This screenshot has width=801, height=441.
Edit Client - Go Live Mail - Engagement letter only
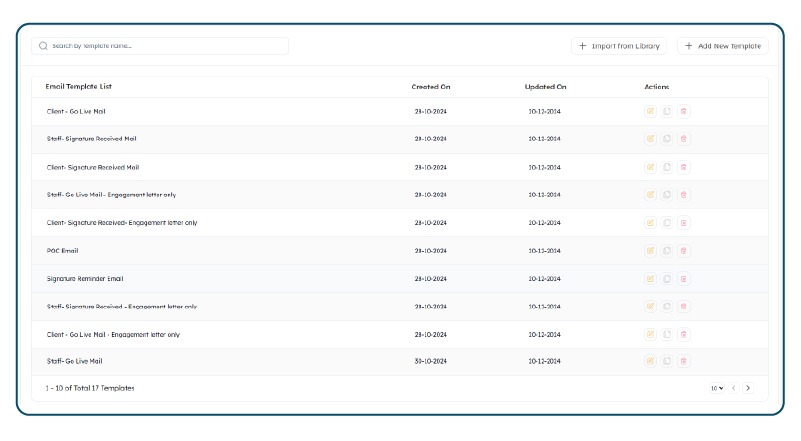pyautogui.click(x=650, y=335)
